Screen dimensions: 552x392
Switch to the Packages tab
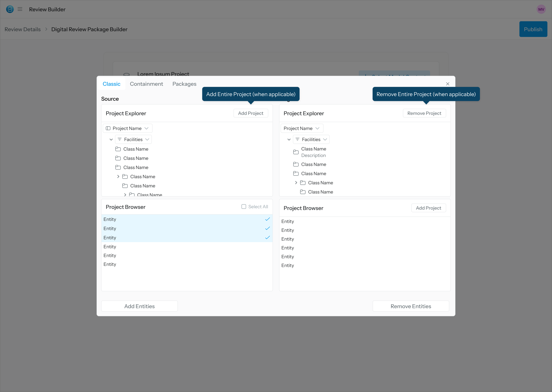184,84
